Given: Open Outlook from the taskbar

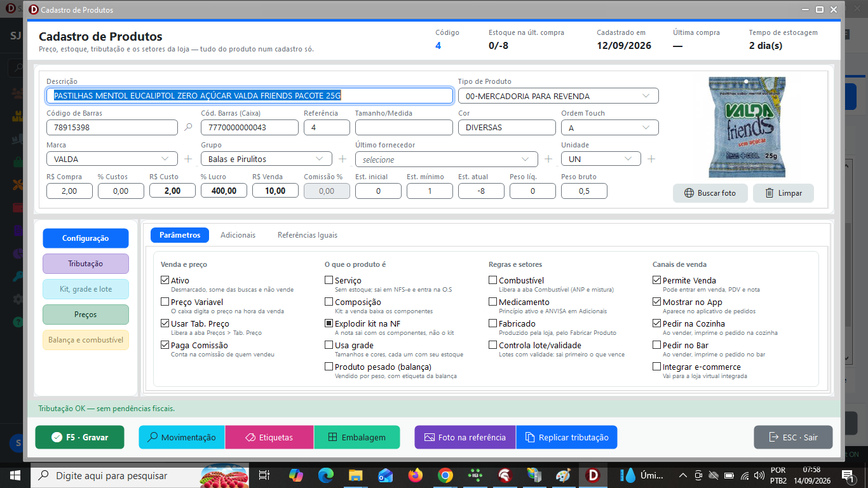Looking at the screenshot, I should pos(385,475).
